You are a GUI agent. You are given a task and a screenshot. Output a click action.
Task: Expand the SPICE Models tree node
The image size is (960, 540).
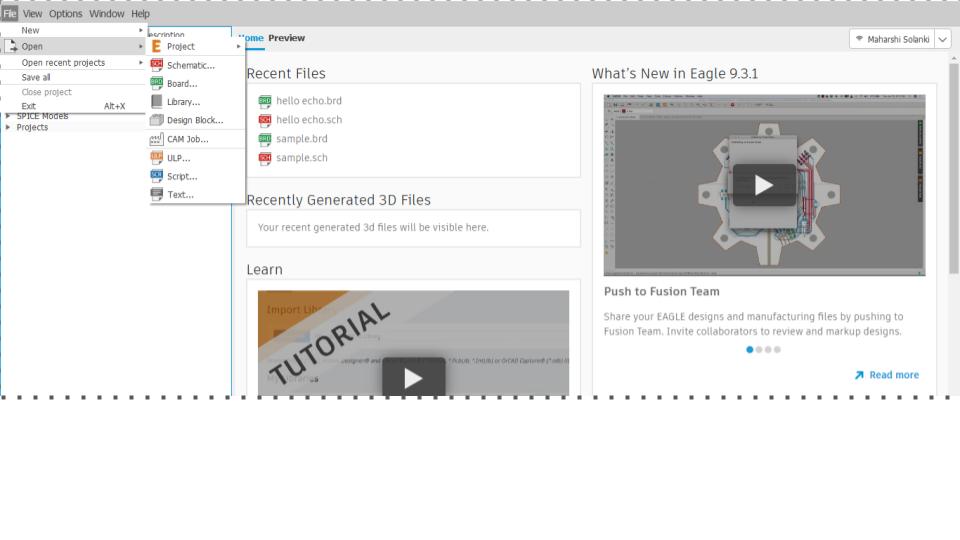(x=8, y=116)
